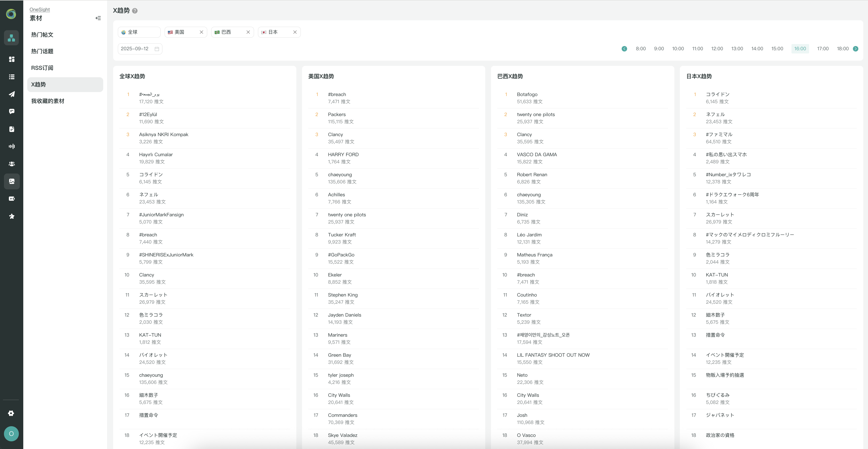Open the list icon in the sidebar
Image resolution: width=868 pixels, height=449 pixels.
click(x=11, y=77)
